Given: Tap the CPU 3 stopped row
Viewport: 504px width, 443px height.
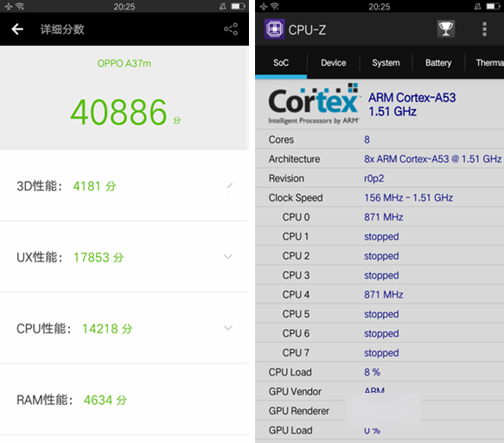Looking at the screenshot, I should [x=380, y=275].
